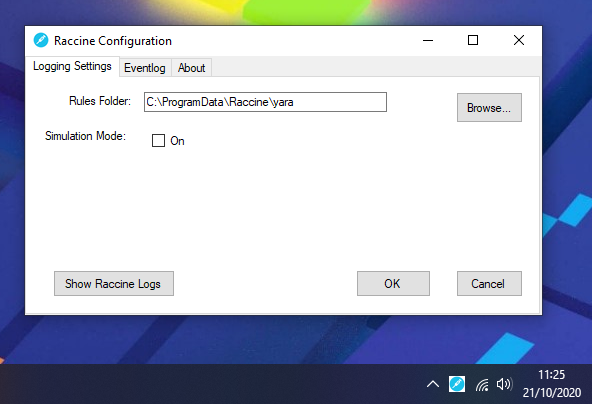Click the Raccine syringe icon in title bar
This screenshot has height=404, width=592.
41,40
